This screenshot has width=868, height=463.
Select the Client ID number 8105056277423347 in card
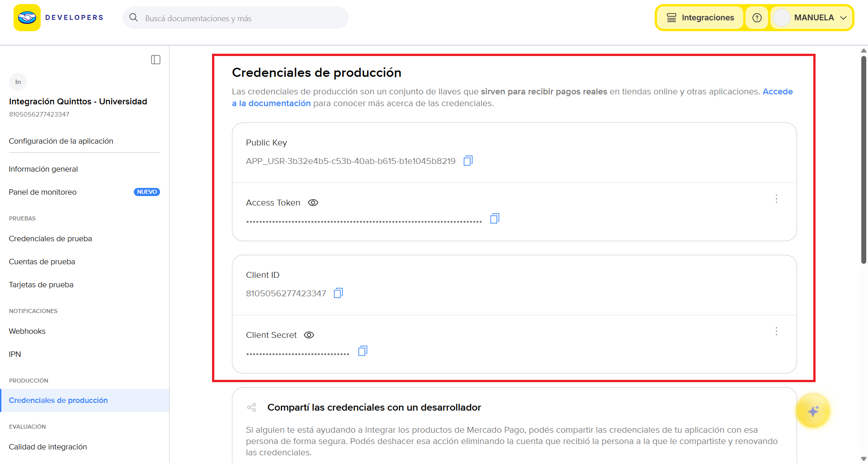(286, 294)
